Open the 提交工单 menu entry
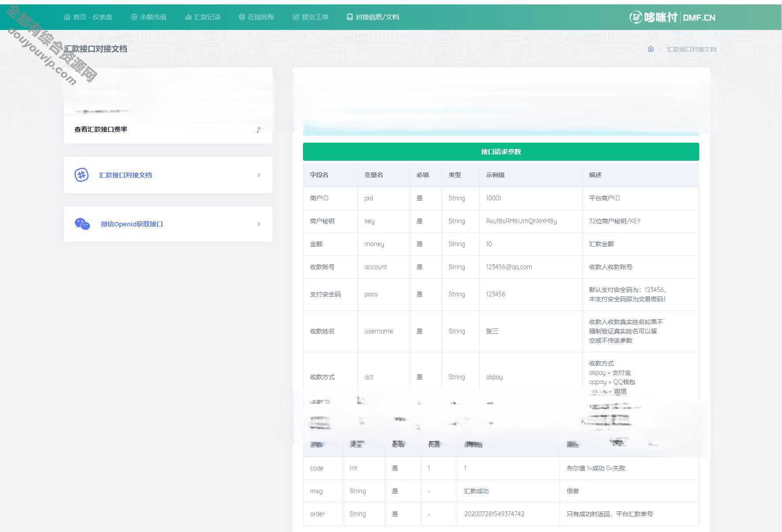The width and height of the screenshot is (782, 532). coord(311,17)
